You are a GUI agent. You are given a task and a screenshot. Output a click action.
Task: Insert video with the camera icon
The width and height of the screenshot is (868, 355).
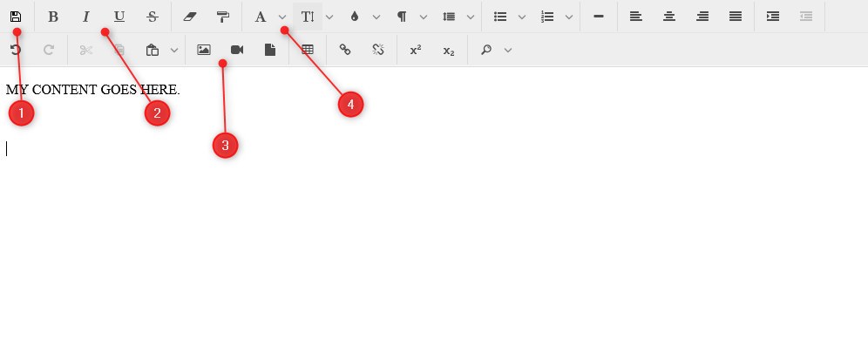coord(237,51)
